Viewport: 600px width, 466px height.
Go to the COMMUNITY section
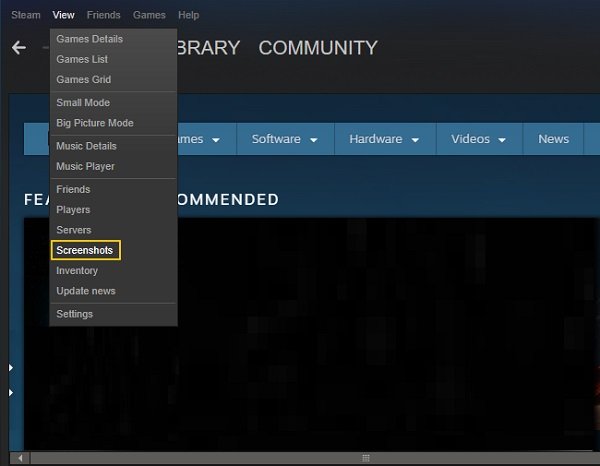pos(317,48)
